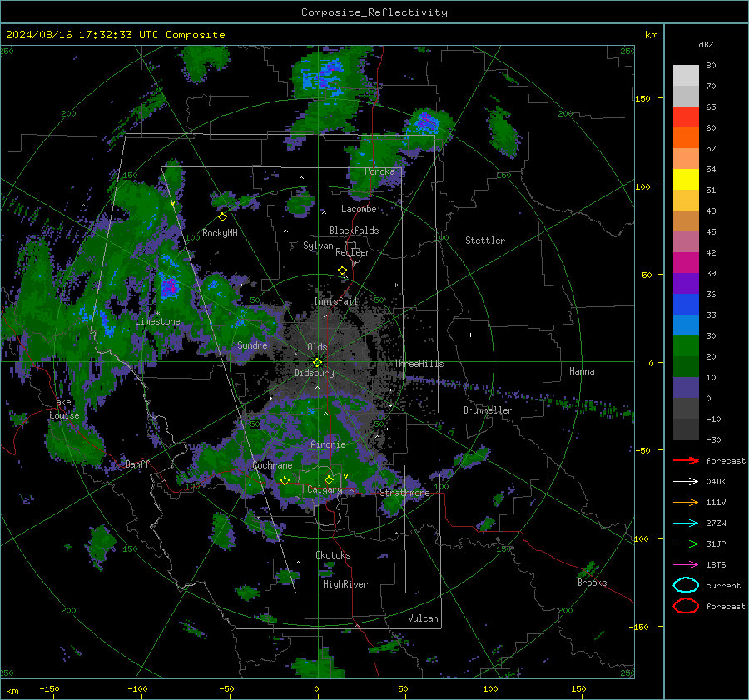This screenshot has height=700, width=749.
Task: Click the Composite_Reflectivity title
Action: 374,12
